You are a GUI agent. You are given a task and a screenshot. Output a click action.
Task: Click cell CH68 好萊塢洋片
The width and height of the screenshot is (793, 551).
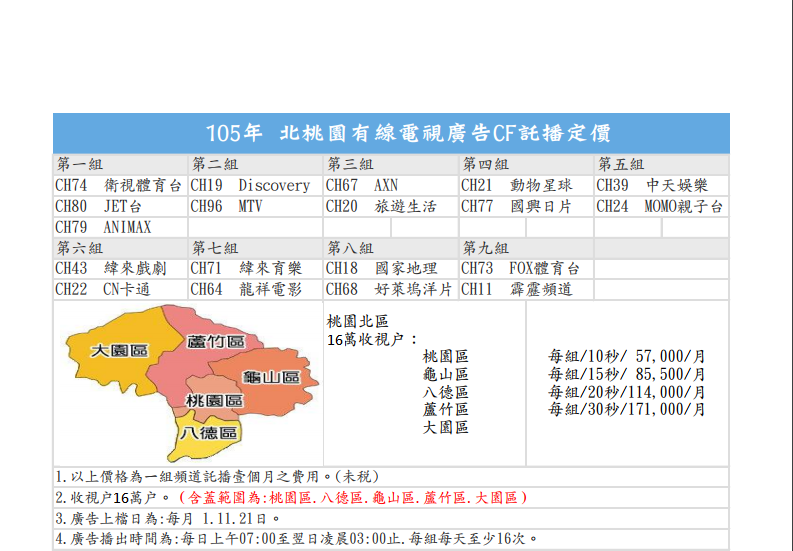390,290
